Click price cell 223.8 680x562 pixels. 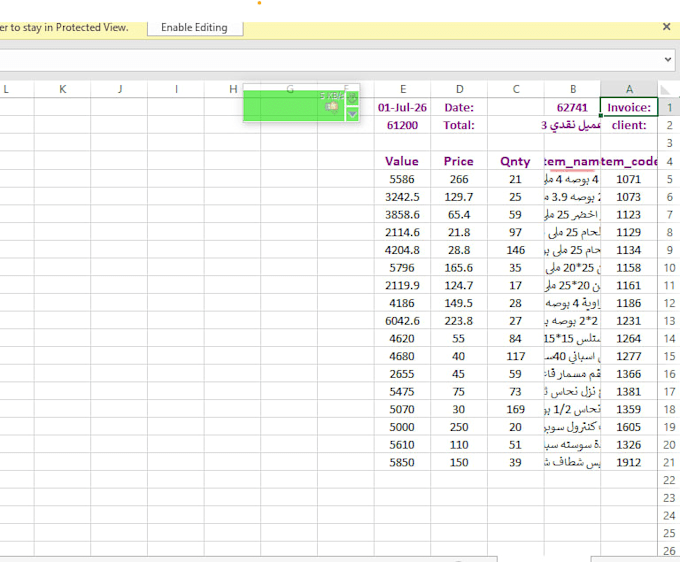click(x=459, y=321)
